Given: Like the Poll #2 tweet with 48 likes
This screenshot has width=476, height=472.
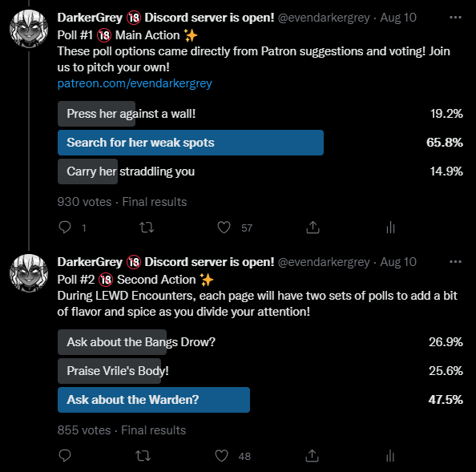Looking at the screenshot, I should [x=222, y=456].
